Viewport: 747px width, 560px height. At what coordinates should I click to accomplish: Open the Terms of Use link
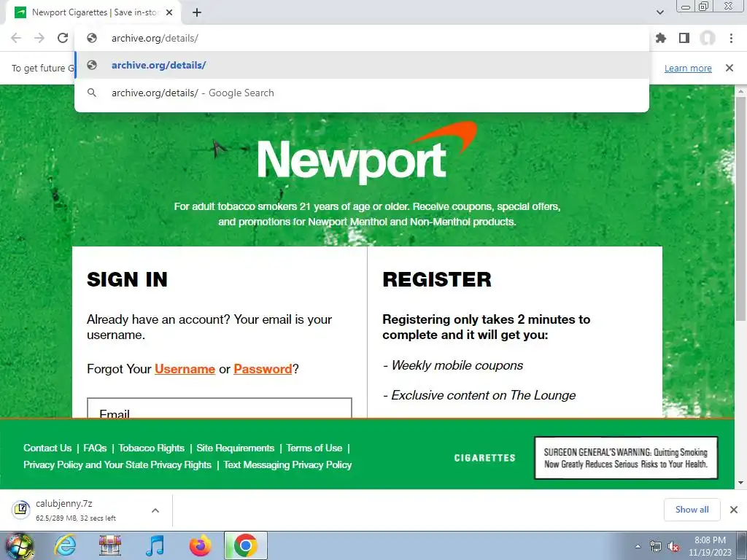(314, 448)
